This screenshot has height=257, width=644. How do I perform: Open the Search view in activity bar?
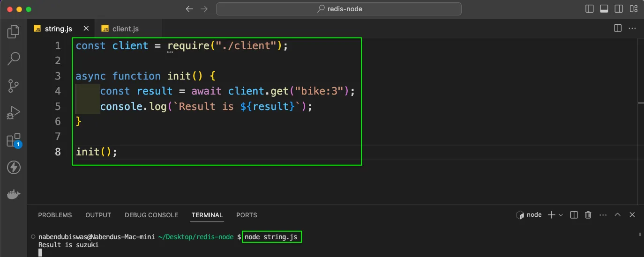(14, 59)
